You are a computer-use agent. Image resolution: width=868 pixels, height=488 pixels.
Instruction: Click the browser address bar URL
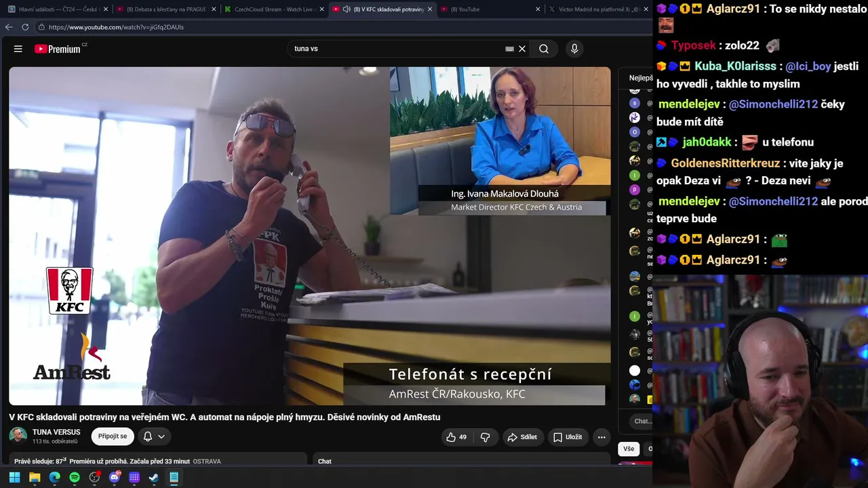tap(116, 27)
